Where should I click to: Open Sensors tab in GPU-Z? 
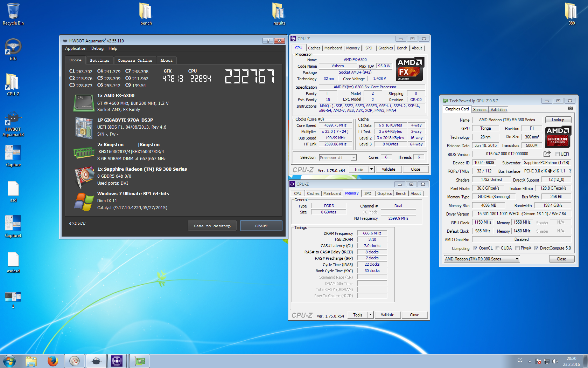coord(480,110)
